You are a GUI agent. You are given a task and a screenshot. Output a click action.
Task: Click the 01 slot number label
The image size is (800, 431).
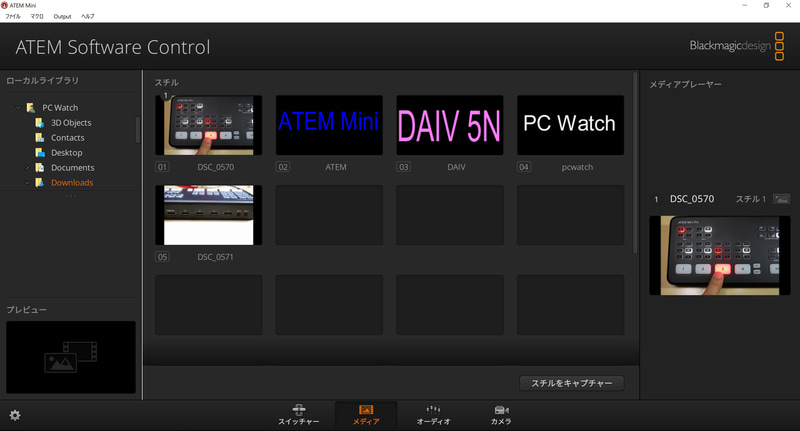[162, 167]
